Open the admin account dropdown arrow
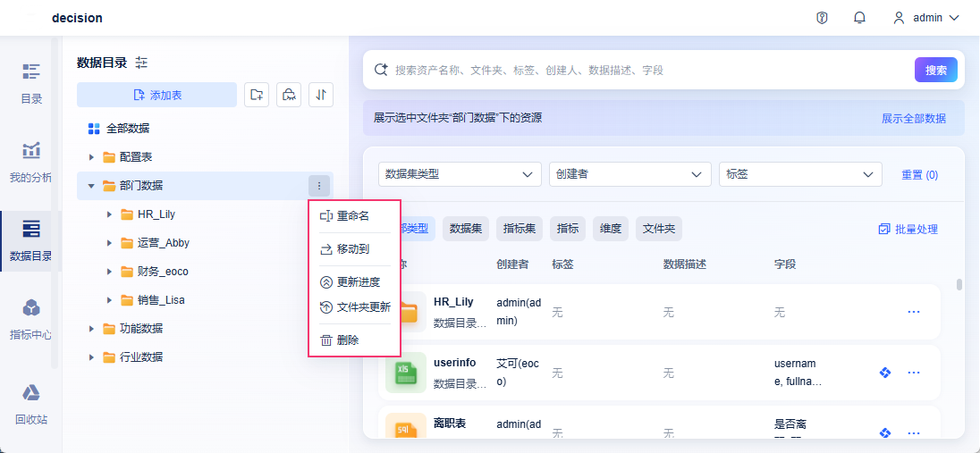This screenshot has width=980, height=453. coord(954,18)
